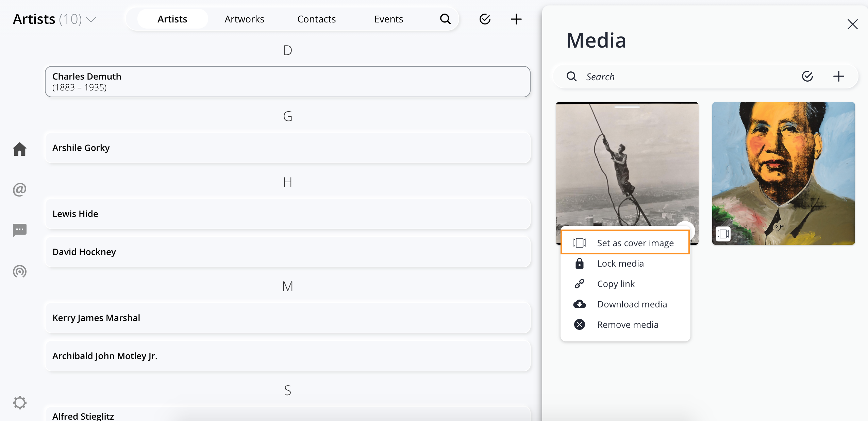Open the settings gear icon in the sidebar
Image resolution: width=868 pixels, height=421 pixels.
(x=20, y=403)
